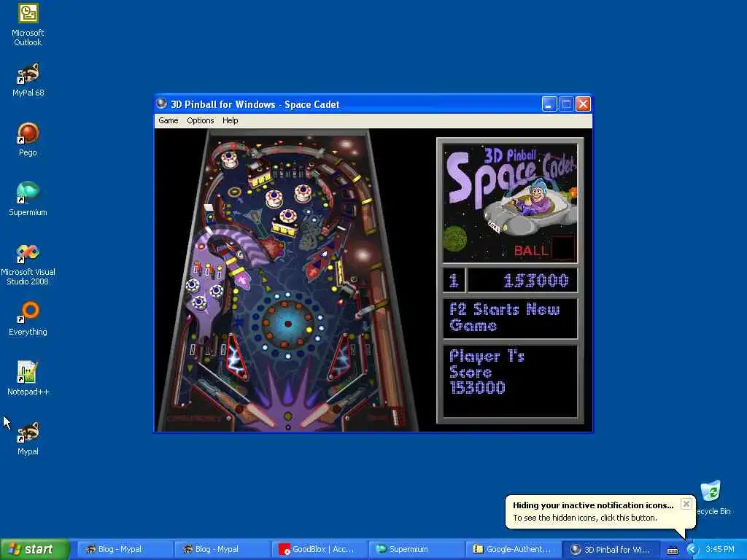
Task: Click the 3:45 PM system clock
Action: coord(720,549)
